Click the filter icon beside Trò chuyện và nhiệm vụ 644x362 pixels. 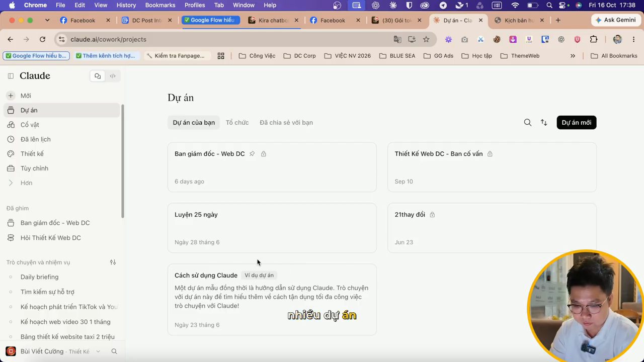[113, 262]
